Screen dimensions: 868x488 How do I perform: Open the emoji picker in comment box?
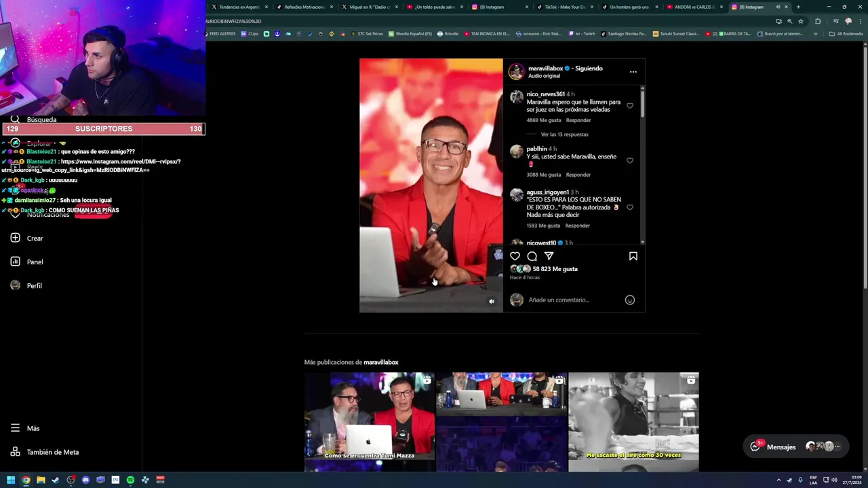click(630, 300)
